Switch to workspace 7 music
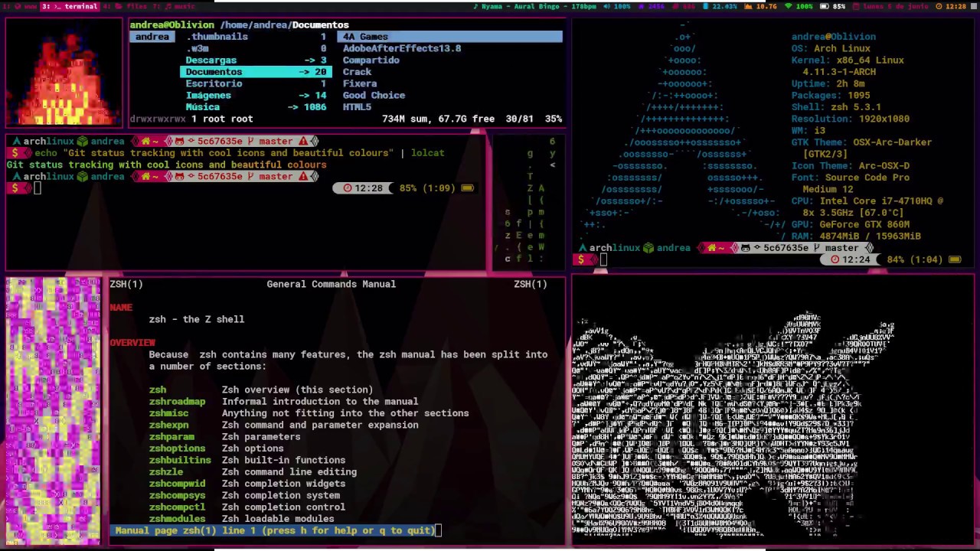980x551 pixels. 174,6
